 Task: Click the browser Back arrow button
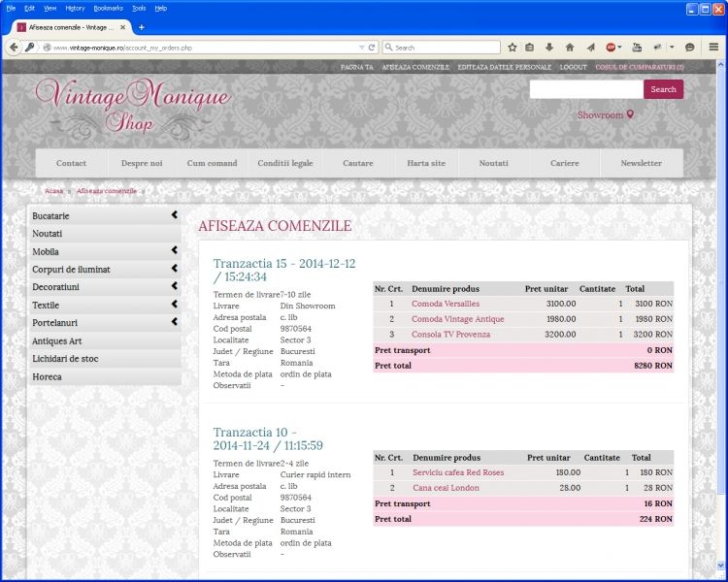[x=16, y=47]
